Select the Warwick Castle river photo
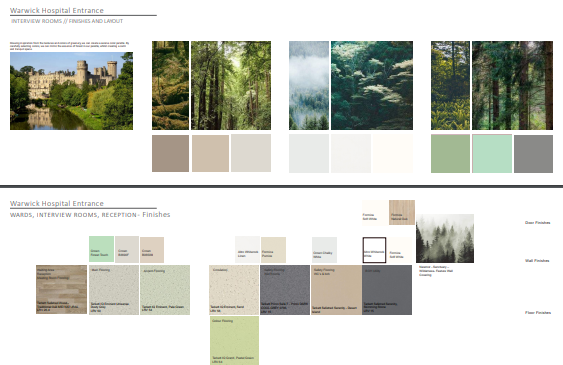Image resolution: width=563 pixels, height=365 pixels. pyautogui.click(x=71, y=91)
